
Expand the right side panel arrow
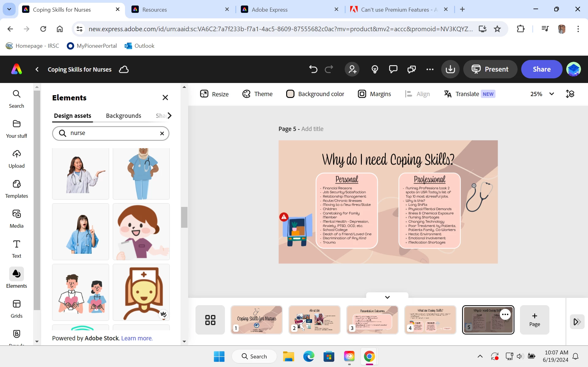pyautogui.click(x=577, y=322)
